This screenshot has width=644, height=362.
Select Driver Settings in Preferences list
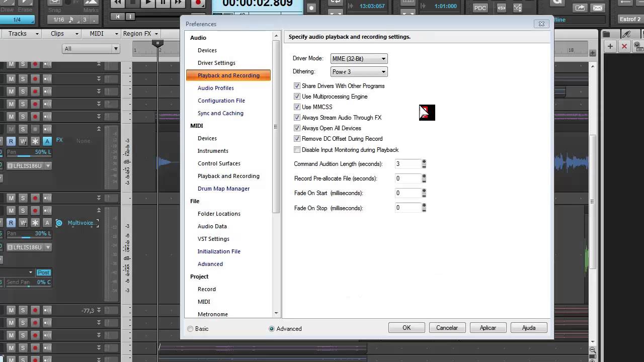(216, 63)
